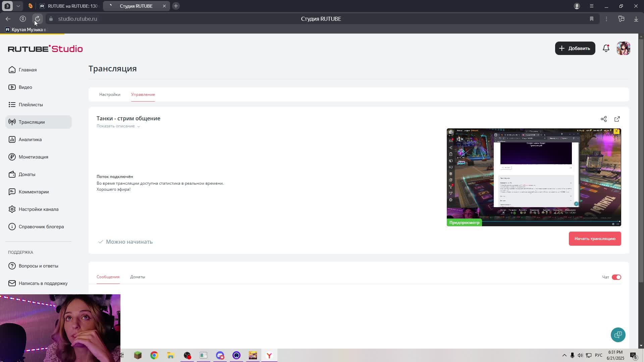Click the Предпросмотр label
644x362 pixels.
[464, 223]
